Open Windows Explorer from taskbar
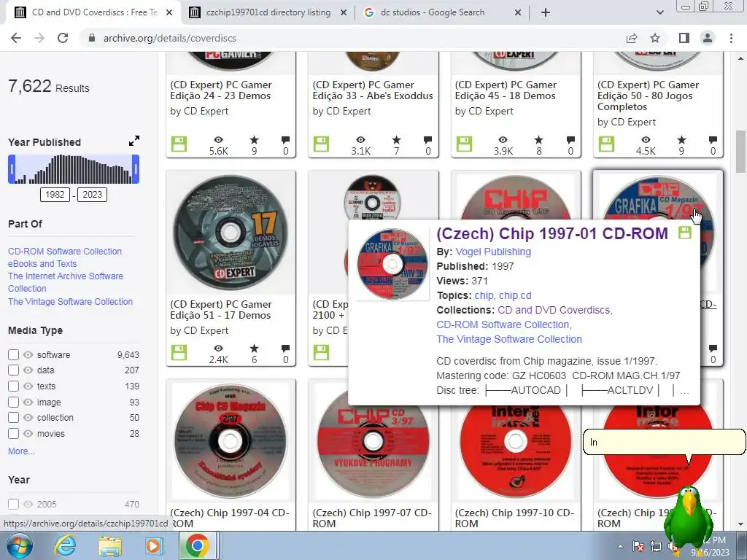This screenshot has width=747, height=560. coord(110,545)
